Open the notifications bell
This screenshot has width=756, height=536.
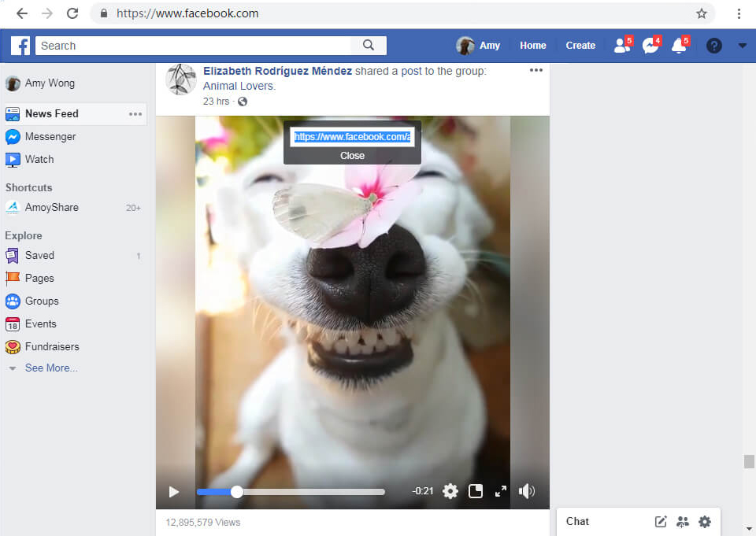pos(680,46)
